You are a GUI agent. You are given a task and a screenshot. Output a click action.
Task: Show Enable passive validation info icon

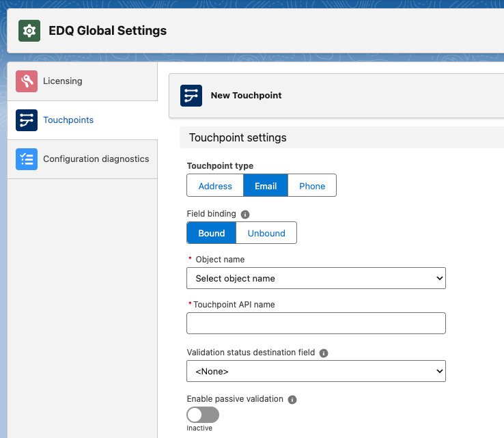click(292, 400)
